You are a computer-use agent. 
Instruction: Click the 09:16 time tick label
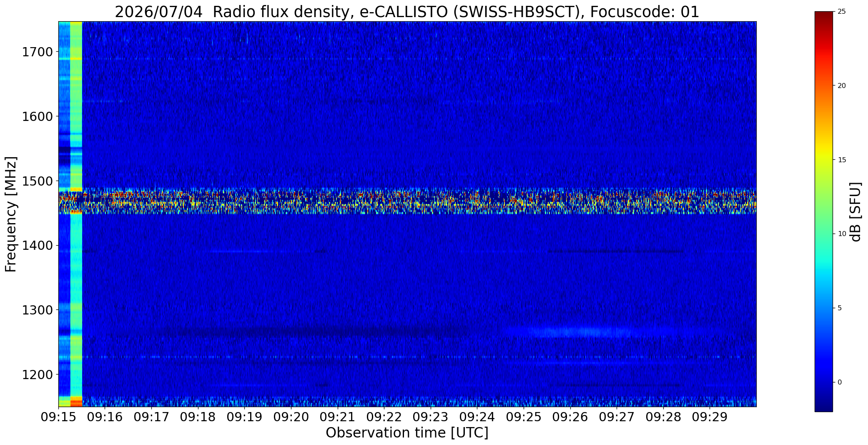coord(105,417)
